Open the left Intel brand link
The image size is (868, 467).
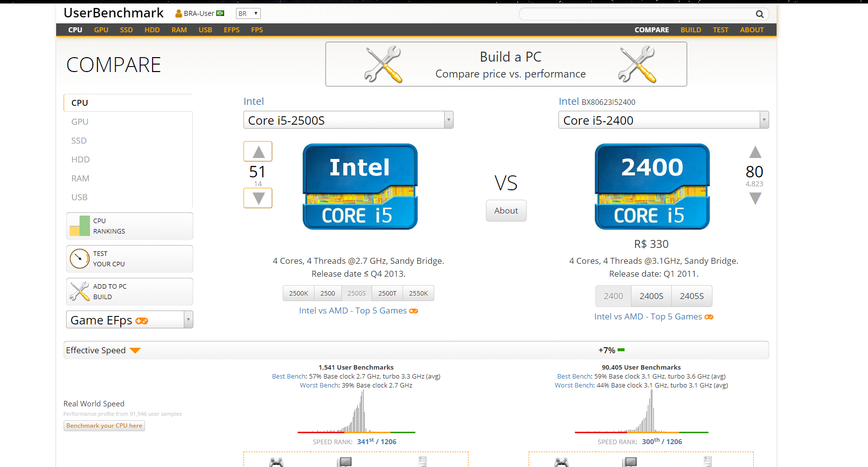(253, 101)
